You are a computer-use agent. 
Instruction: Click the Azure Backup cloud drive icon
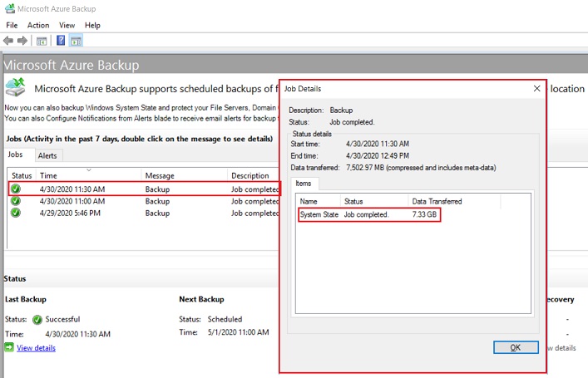coord(15,87)
